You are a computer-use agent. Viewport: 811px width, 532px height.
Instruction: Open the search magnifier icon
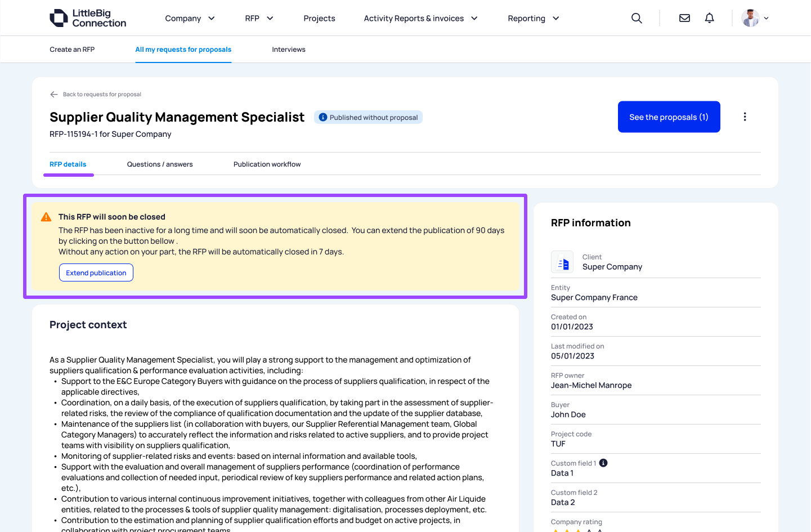click(x=637, y=18)
